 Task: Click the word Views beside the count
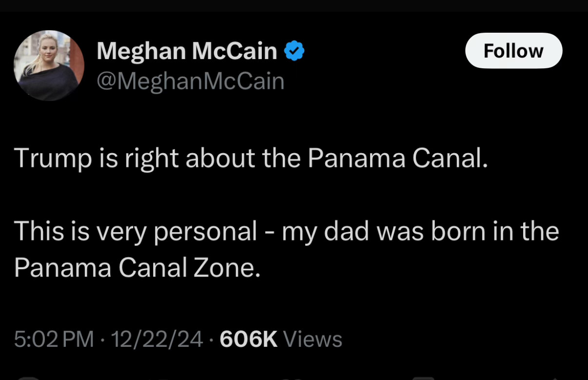click(313, 339)
